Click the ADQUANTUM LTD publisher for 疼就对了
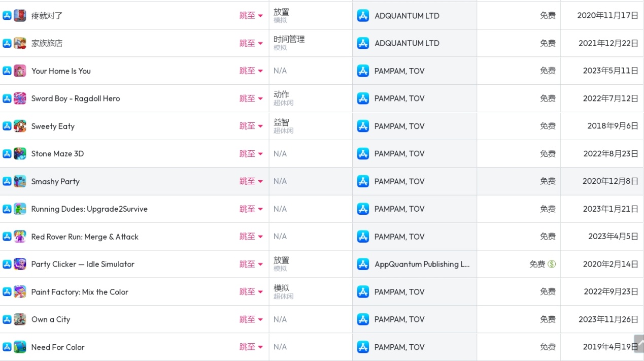Viewport: 644px width, 361px height. point(406,16)
